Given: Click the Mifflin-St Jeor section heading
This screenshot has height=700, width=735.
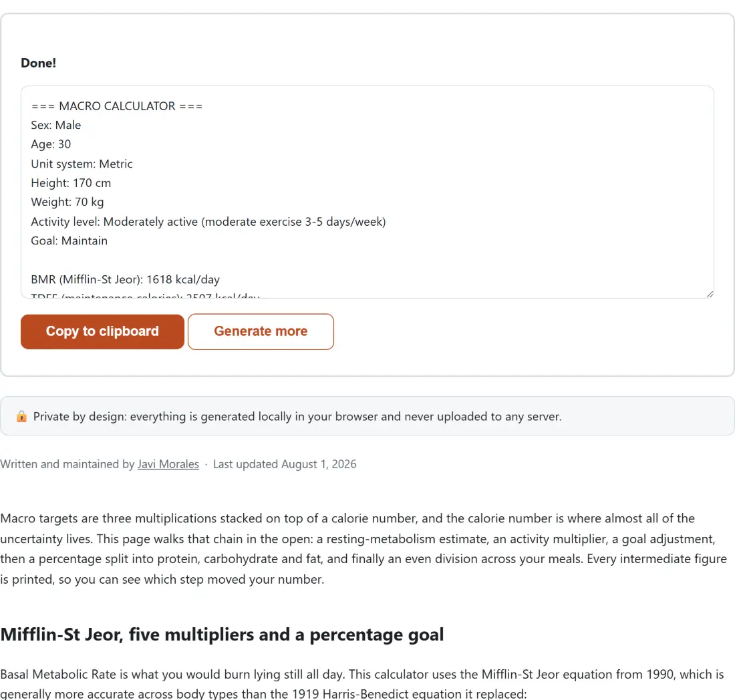Looking at the screenshot, I should [222, 635].
